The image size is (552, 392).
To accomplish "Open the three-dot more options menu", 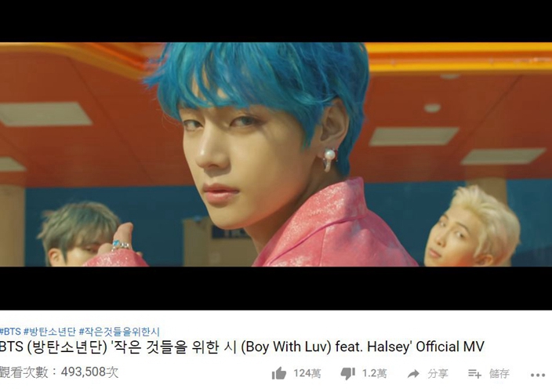I will (538, 375).
